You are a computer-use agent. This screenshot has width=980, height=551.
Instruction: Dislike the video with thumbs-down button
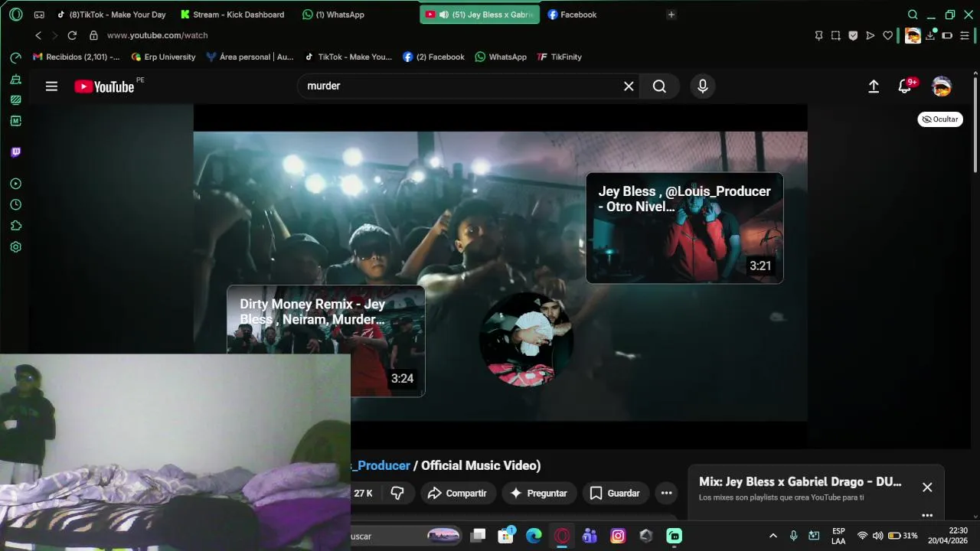pos(397,493)
